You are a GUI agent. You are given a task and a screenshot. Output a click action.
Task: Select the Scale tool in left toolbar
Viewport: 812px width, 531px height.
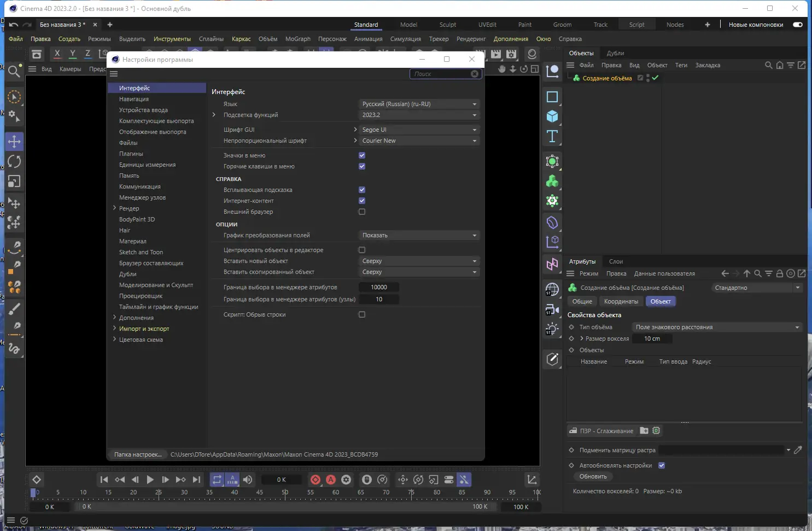pos(14,182)
